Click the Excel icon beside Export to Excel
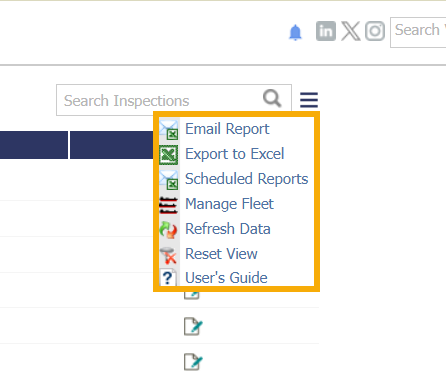 pyautogui.click(x=169, y=154)
